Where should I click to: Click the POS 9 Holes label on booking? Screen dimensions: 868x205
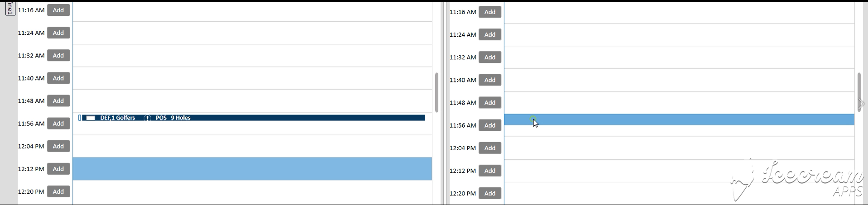173,118
